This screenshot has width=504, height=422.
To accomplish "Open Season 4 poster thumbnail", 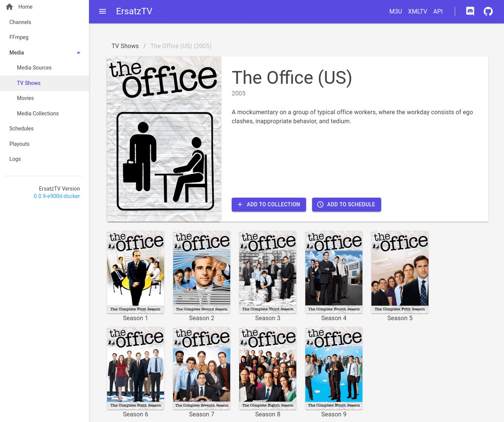I will [x=334, y=272].
